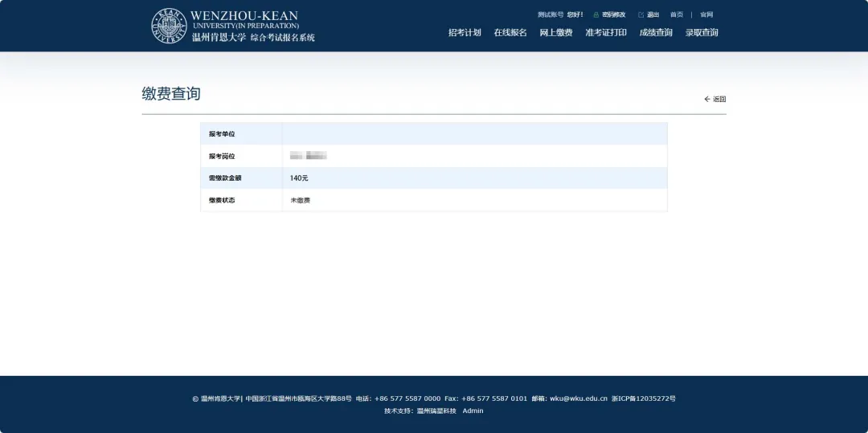868x433 pixels.
Task: Click the lock icon beside 密码修改
Action: 596,14
